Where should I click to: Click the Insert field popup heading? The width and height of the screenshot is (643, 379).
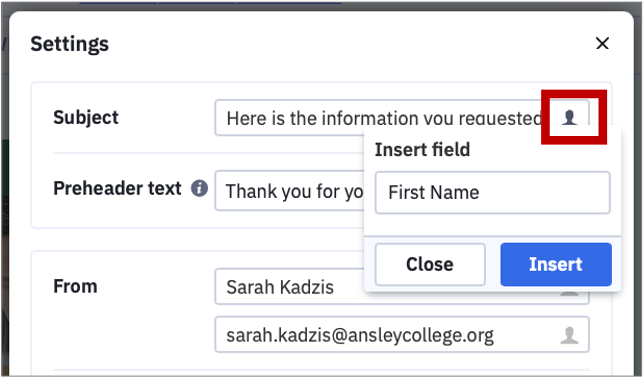point(422,149)
